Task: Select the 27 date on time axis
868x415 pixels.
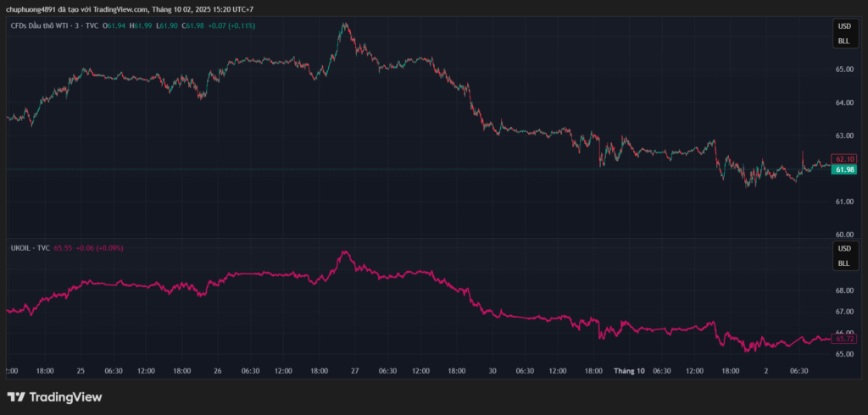Action: tap(354, 370)
